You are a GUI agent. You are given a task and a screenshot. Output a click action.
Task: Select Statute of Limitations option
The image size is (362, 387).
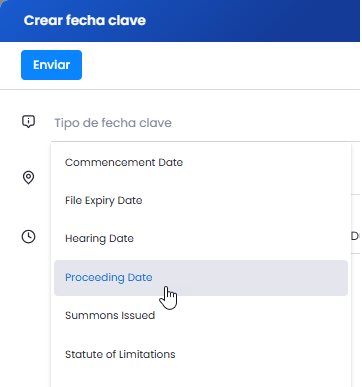201,354
